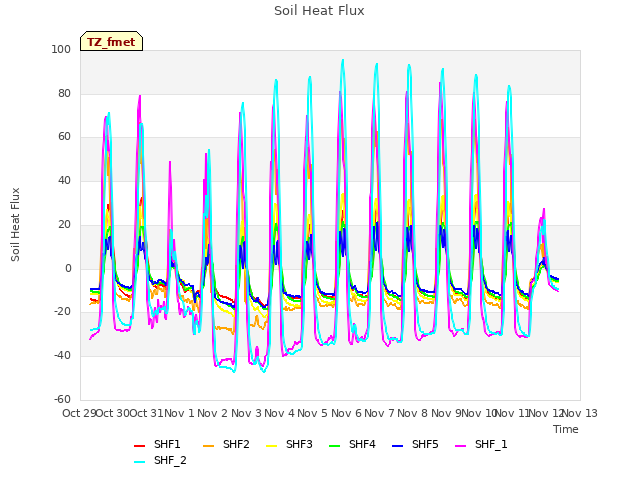
Task: Click the 80 y-axis tick label
Action: point(64,94)
